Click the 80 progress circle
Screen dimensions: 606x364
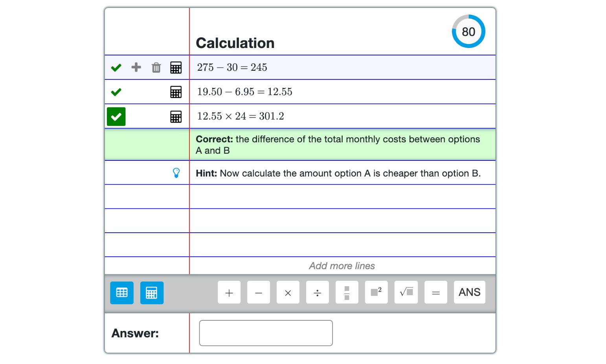coord(468,32)
